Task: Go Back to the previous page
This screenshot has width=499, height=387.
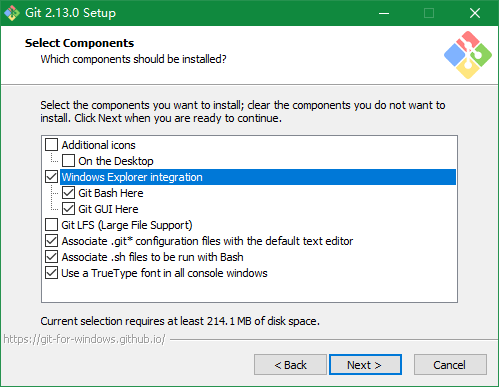Action: (290, 365)
